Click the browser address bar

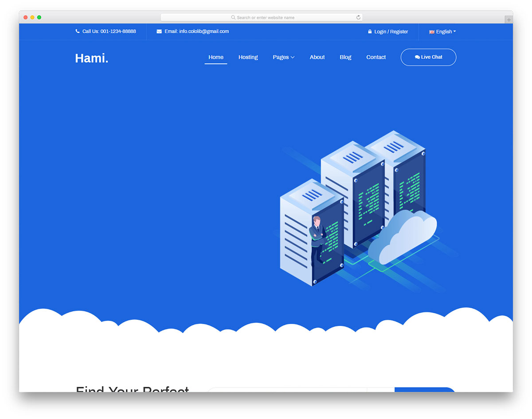(x=262, y=17)
